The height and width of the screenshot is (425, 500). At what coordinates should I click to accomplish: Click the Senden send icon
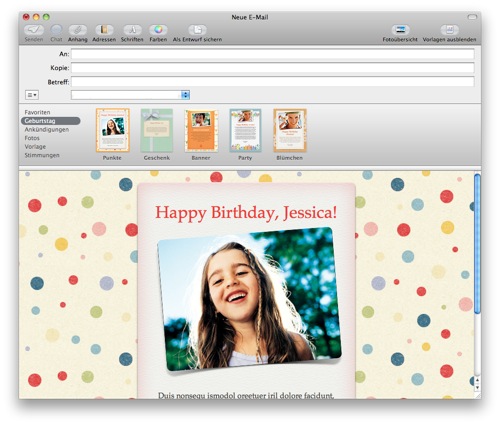pyautogui.click(x=34, y=30)
